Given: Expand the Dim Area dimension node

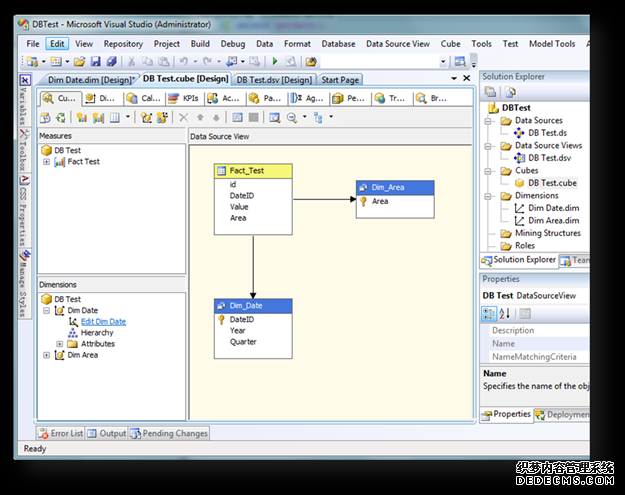Looking at the screenshot, I should tap(46, 355).
